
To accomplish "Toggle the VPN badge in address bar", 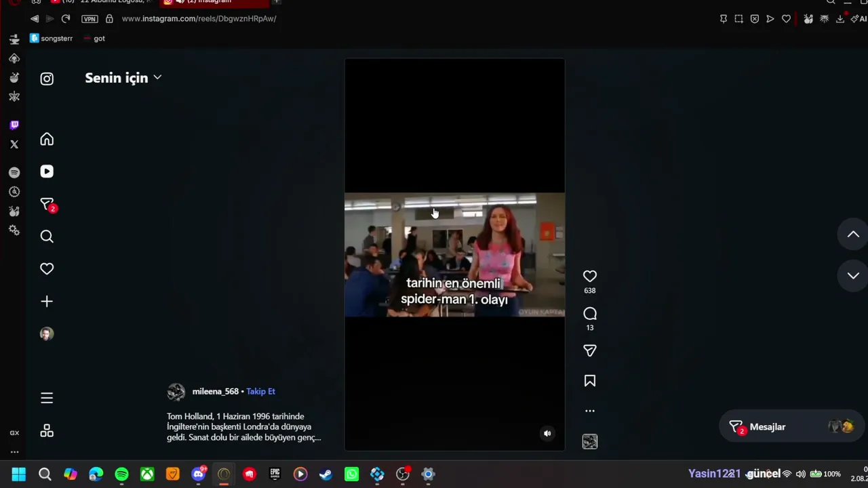I will [x=90, y=19].
